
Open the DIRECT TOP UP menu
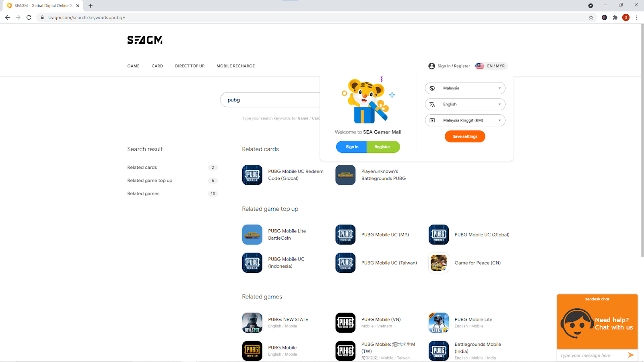click(190, 66)
